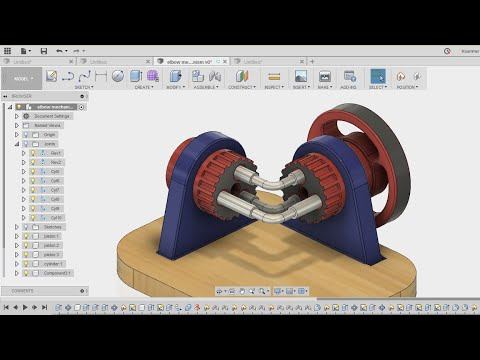Hide Component3:1 via its lightbulb
Image resolution: width=480 pixels, height=360 pixels.
(x=26, y=273)
